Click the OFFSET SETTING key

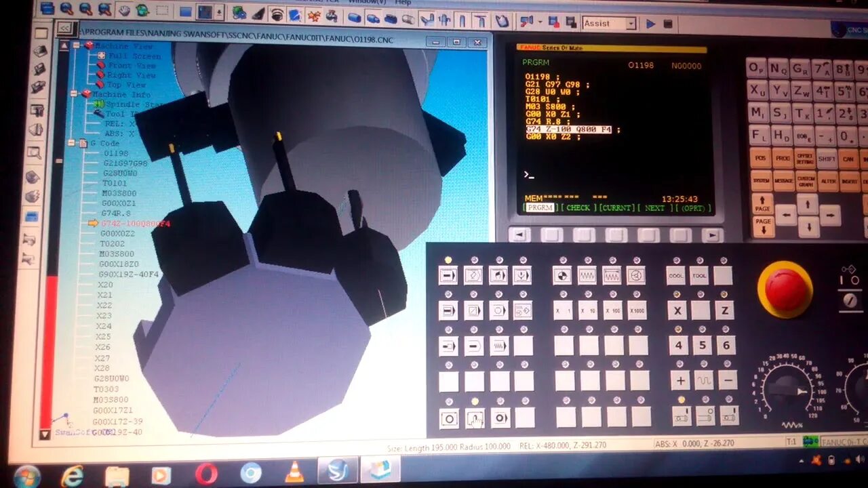pyautogui.click(x=805, y=159)
